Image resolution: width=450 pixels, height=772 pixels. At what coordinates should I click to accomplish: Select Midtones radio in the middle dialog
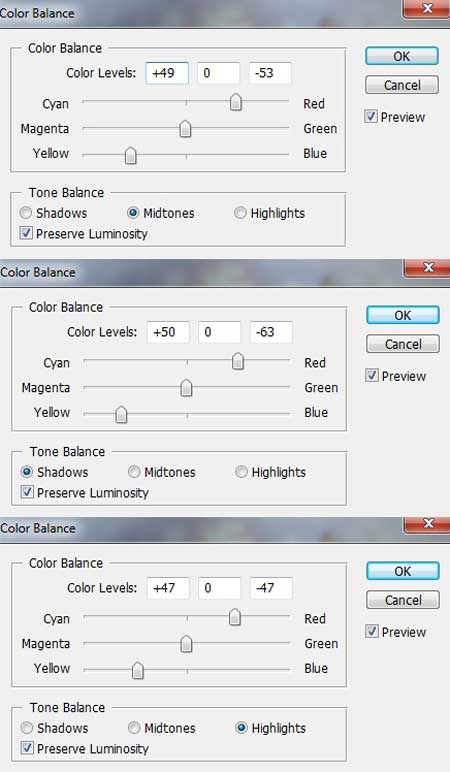tap(134, 472)
